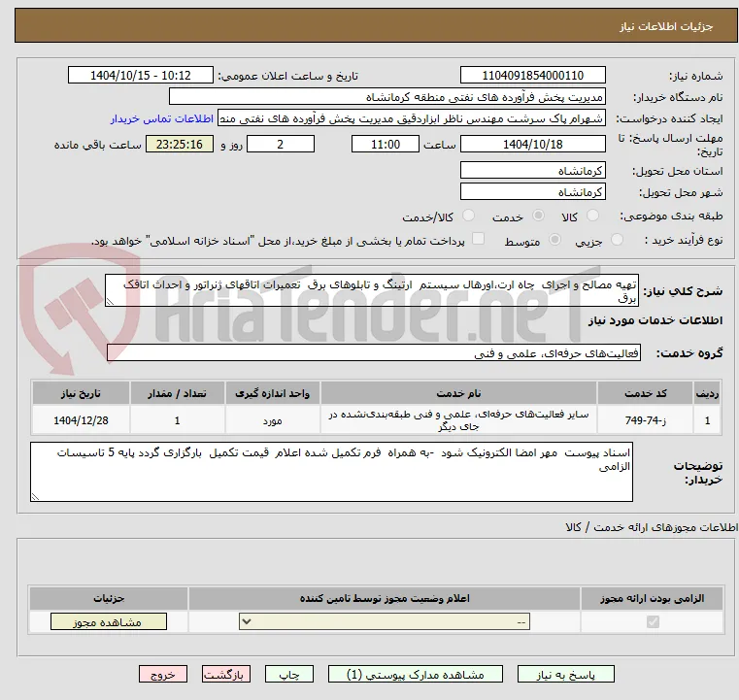Click the شرح کلی نیاز text area
The height and width of the screenshot is (700, 739).
372,290
